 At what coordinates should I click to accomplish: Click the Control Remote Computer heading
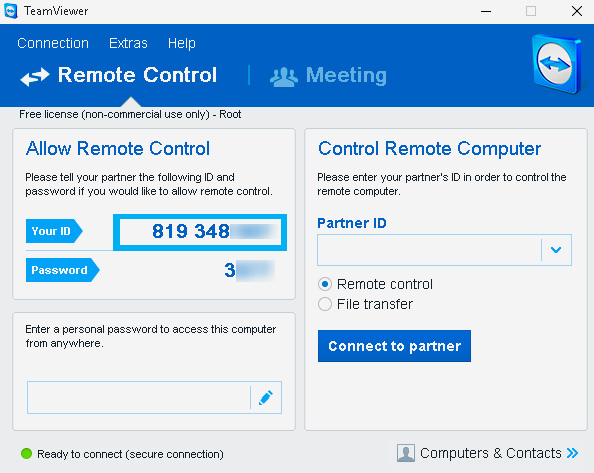(x=430, y=149)
